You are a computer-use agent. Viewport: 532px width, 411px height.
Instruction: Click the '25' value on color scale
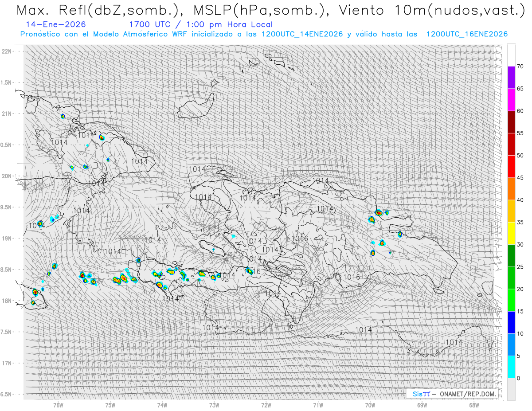click(x=520, y=266)
